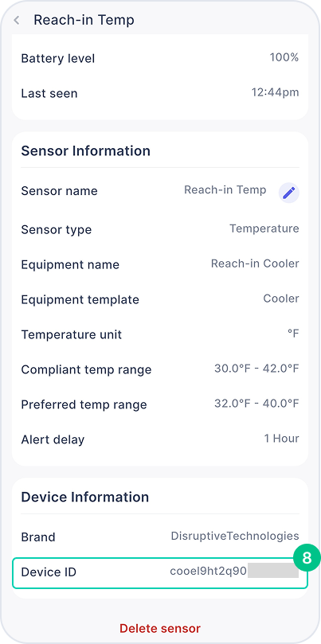This screenshot has width=321, height=644.
Task: Select the Device ID row
Action: 160,573
